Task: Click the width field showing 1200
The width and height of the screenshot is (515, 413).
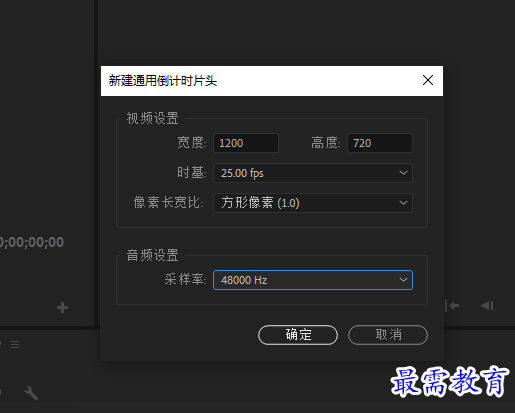Action: point(246,143)
